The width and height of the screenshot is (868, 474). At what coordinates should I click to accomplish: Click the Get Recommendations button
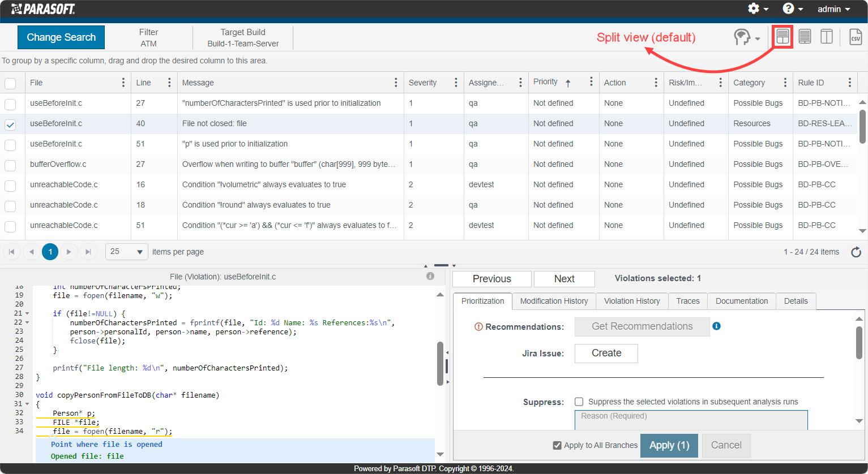click(642, 326)
